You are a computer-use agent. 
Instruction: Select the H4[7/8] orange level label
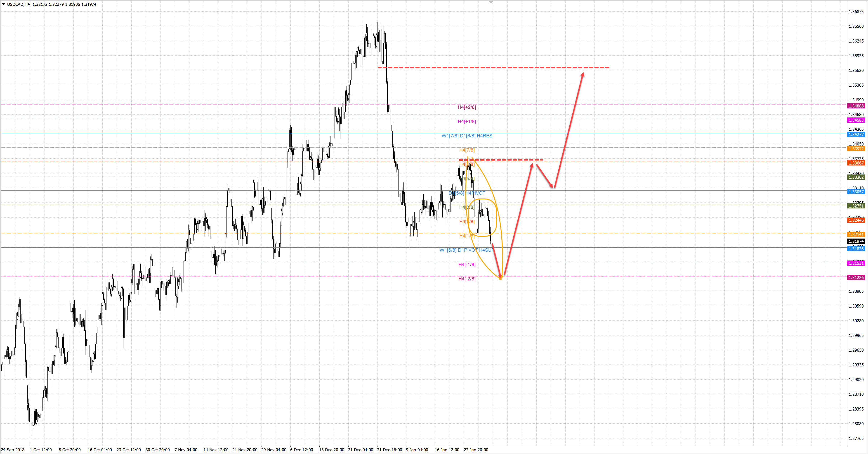coord(467,150)
